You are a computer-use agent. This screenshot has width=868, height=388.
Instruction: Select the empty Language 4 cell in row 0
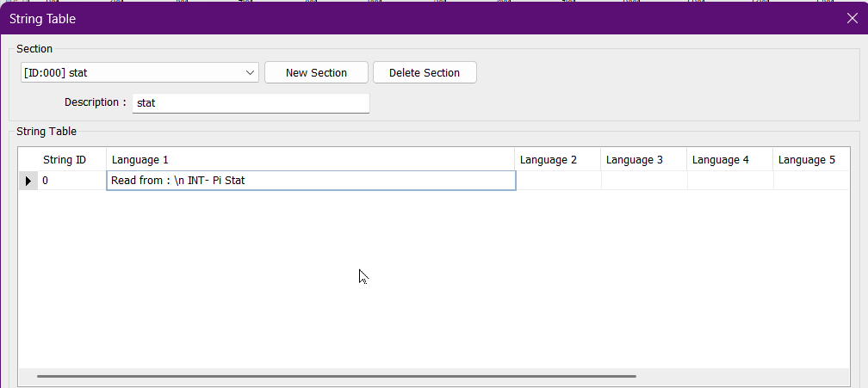tap(730, 181)
